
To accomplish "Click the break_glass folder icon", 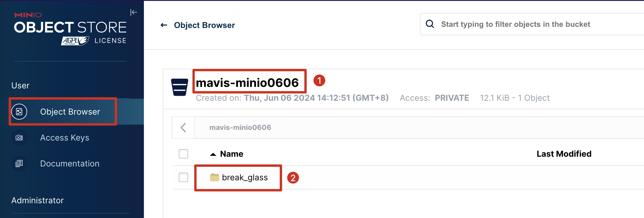I will click(214, 177).
